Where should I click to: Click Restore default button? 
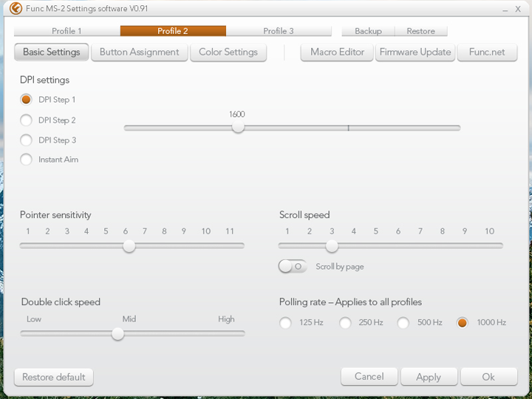tap(54, 377)
